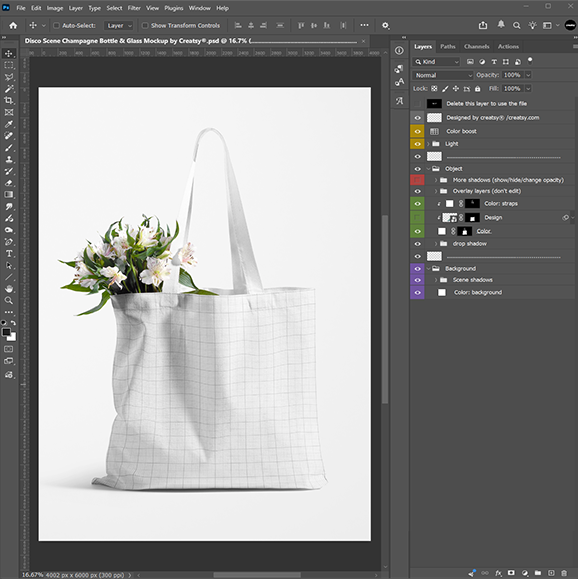This screenshot has width=578, height=579.
Task: Open the Filter menu
Action: pyautogui.click(x=134, y=8)
